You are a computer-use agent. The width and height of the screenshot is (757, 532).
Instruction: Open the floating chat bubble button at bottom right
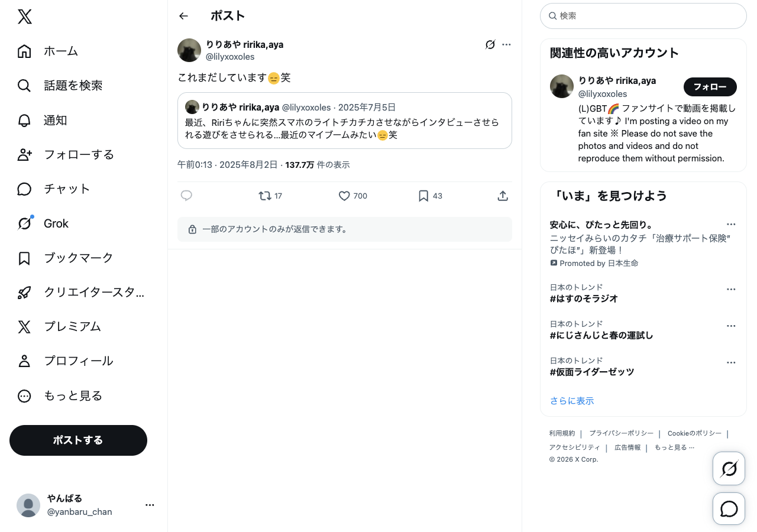tap(729, 509)
